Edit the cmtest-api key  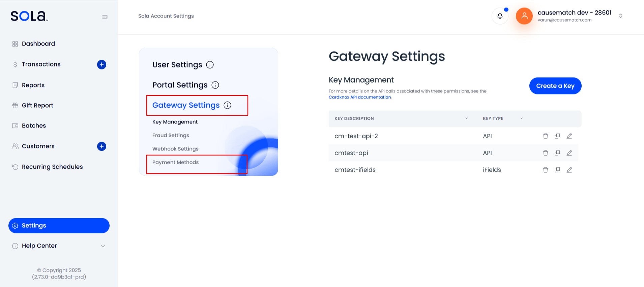click(x=569, y=153)
